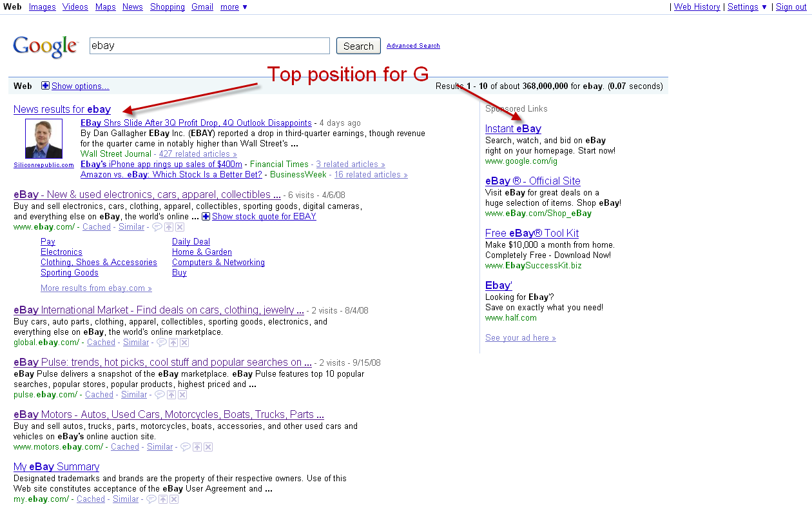
Task: Open Web History link
Action: tap(697, 7)
